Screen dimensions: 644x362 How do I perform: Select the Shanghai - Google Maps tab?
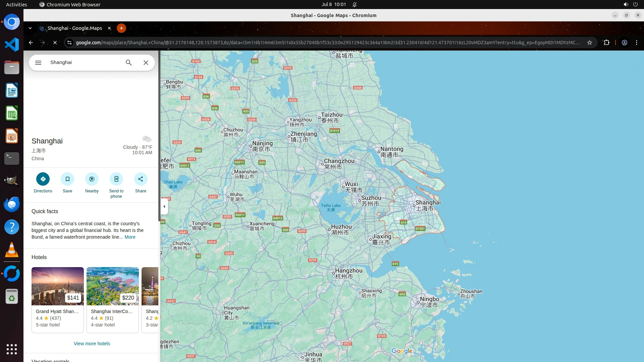74,28
